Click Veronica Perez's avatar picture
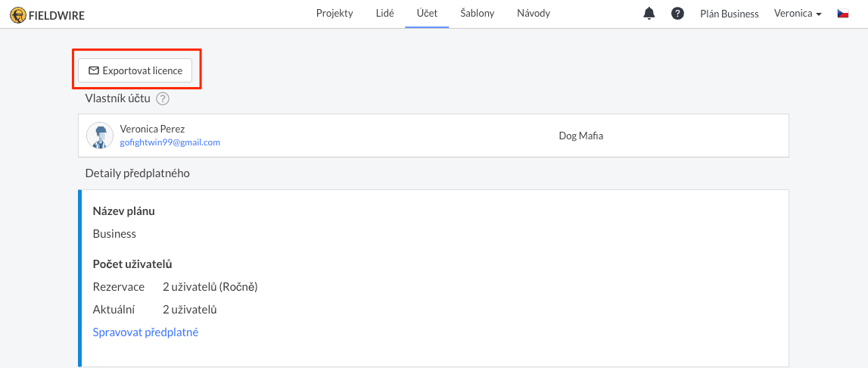The height and width of the screenshot is (368, 868). 100,136
